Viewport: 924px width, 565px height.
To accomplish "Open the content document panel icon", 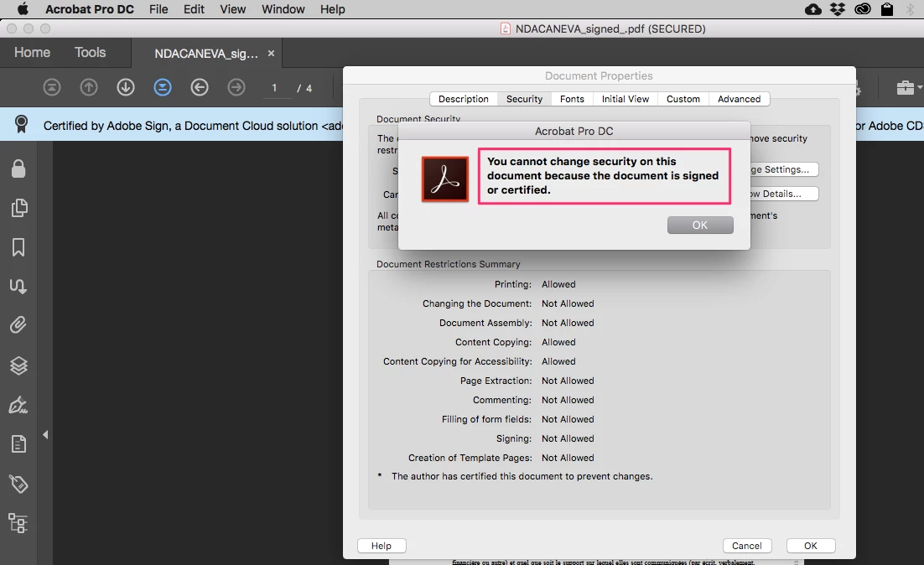I will 18,444.
